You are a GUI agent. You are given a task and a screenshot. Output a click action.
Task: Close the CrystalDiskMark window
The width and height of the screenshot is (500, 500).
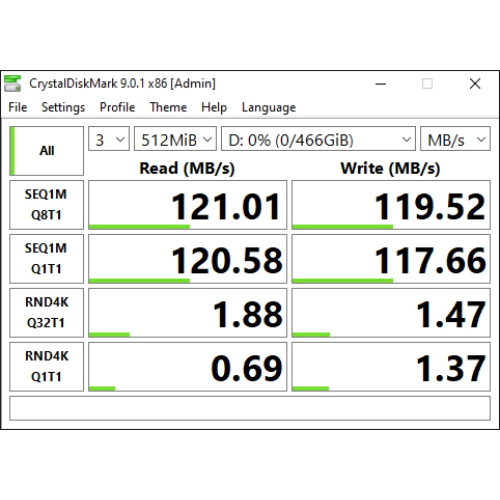(475, 84)
